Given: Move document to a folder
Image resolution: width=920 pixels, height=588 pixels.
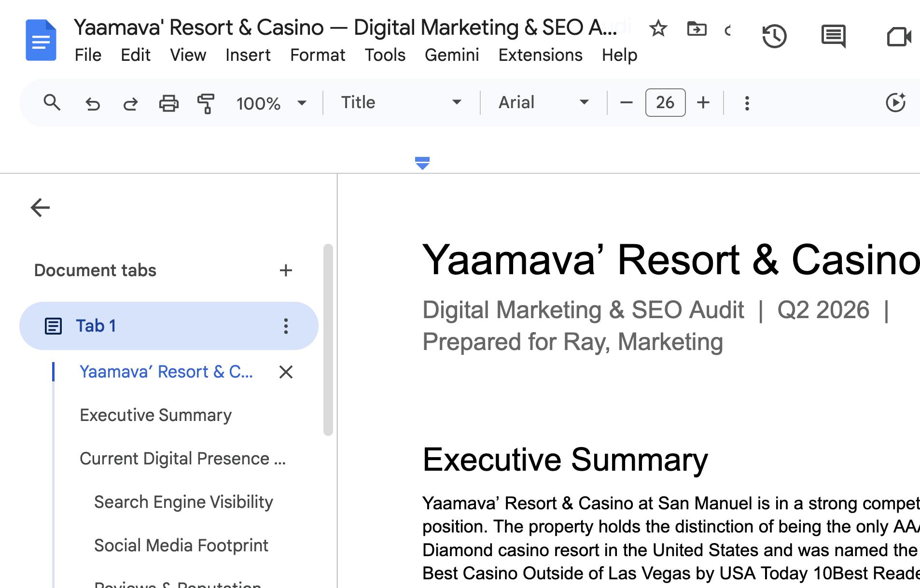Looking at the screenshot, I should 697,29.
